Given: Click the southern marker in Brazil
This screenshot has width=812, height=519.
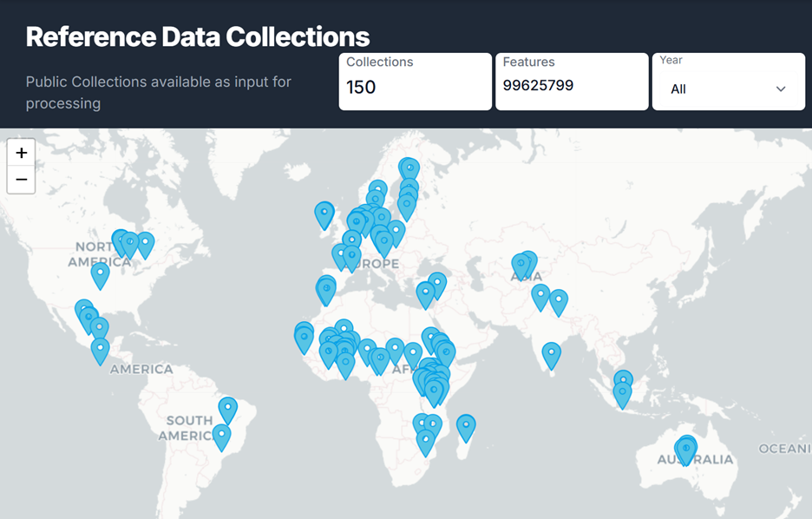Looking at the screenshot, I should [x=221, y=436].
